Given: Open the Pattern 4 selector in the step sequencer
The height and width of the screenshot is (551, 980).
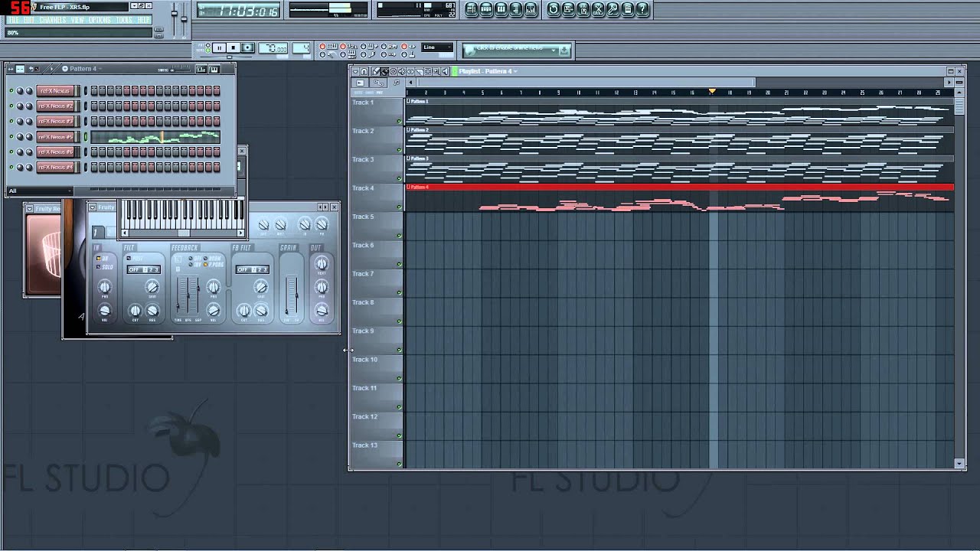Looking at the screenshot, I should pos(82,69).
